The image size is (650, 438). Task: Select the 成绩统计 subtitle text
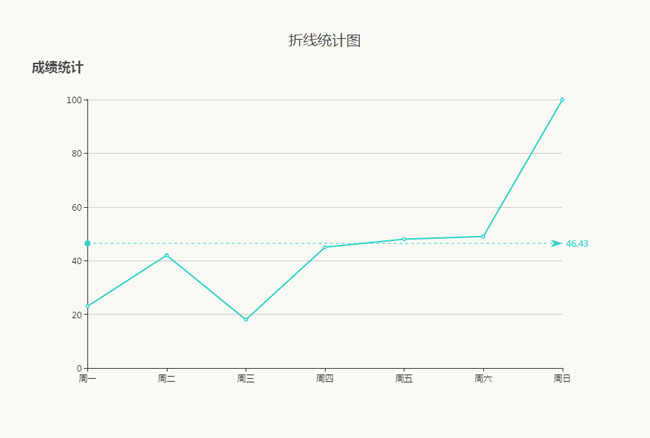57,68
